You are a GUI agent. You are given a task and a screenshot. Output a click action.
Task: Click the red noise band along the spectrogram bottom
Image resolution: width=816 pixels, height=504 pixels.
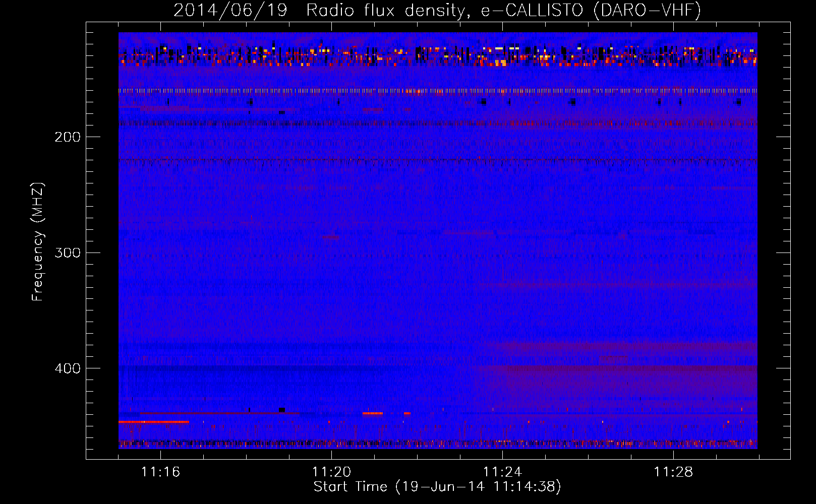click(x=438, y=444)
